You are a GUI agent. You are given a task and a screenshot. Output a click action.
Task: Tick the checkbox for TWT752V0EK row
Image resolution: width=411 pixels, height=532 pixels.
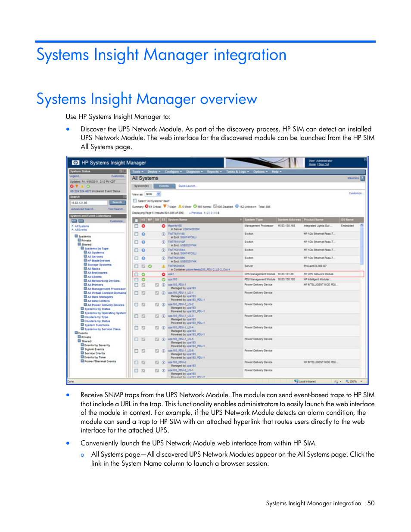(x=136, y=258)
